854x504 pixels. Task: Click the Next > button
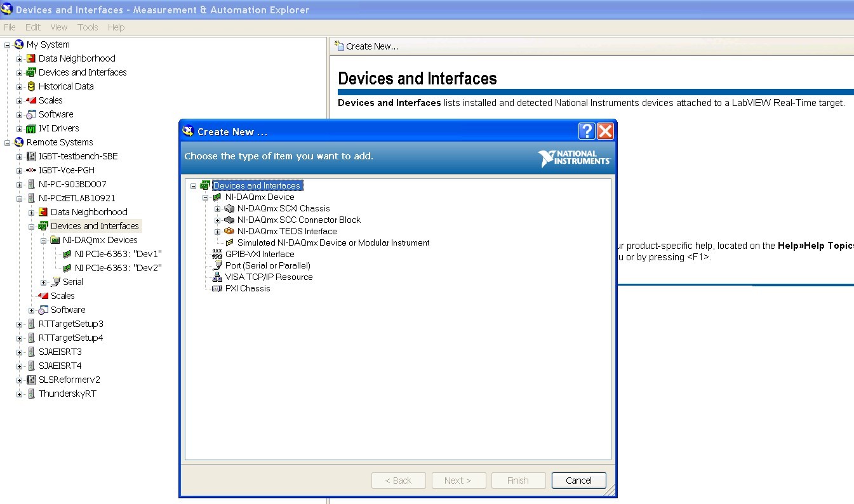pos(458,481)
